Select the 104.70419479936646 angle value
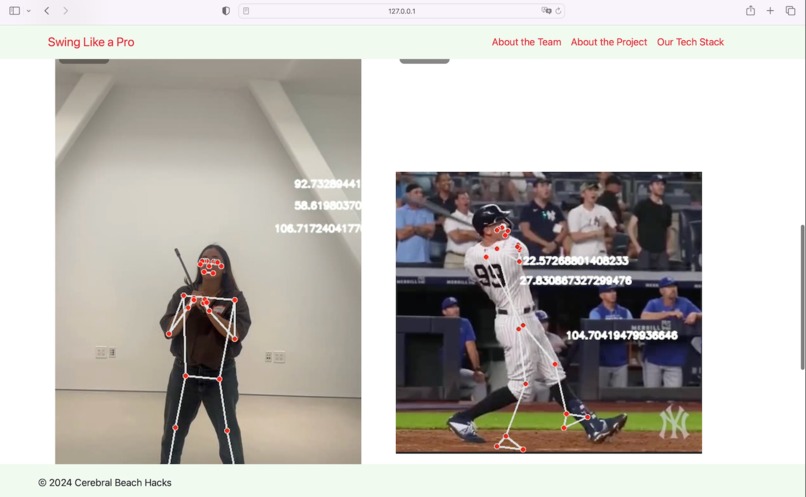The height and width of the screenshot is (497, 806). click(622, 336)
